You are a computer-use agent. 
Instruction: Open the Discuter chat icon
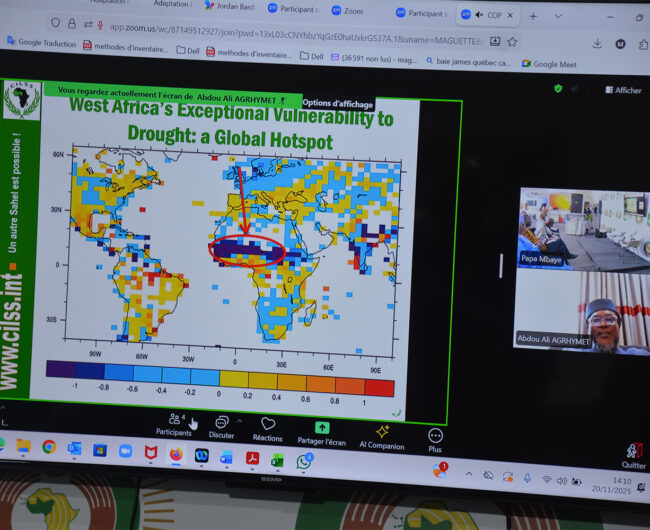pos(221,423)
